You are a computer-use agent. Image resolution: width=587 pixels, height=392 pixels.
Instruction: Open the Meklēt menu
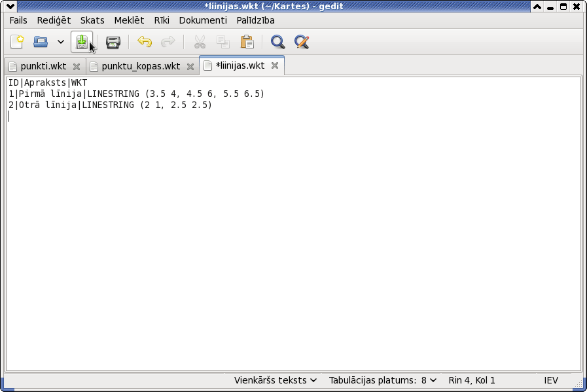(x=129, y=20)
